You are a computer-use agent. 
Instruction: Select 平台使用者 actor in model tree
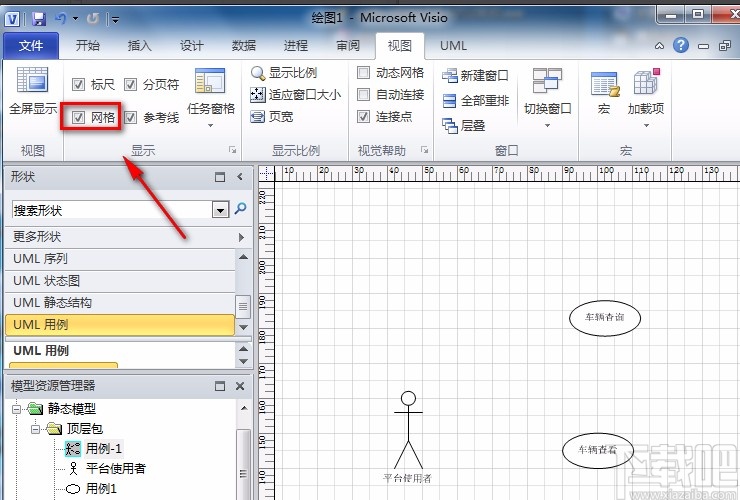pos(116,468)
